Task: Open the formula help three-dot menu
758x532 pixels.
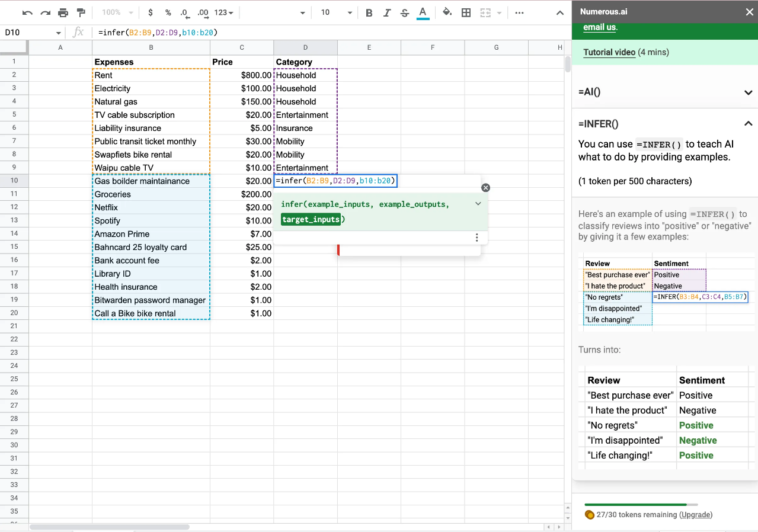Action: (476, 237)
